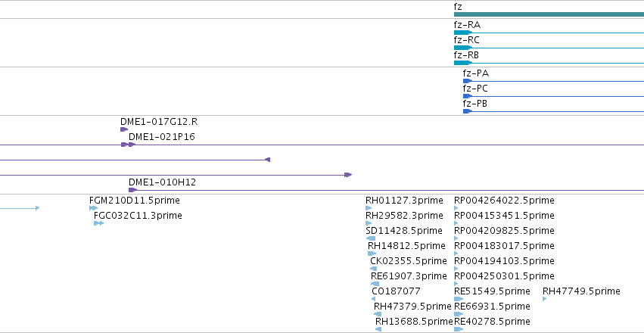Viewport: 644px width, 333px height.
Task: Click the DME1-010H12 label
Action: pos(162,182)
